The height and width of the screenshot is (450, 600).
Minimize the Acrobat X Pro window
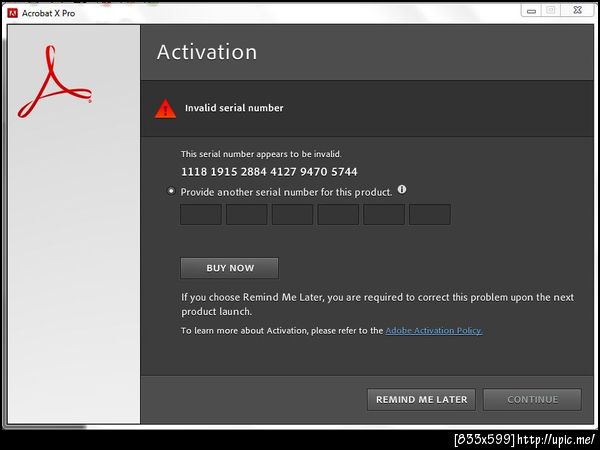(531, 11)
